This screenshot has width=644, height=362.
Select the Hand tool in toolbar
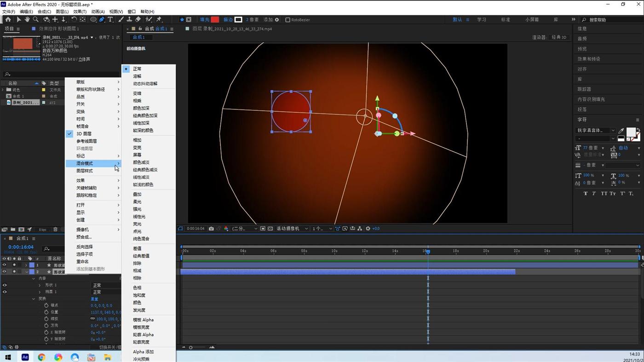pyautogui.click(x=27, y=20)
